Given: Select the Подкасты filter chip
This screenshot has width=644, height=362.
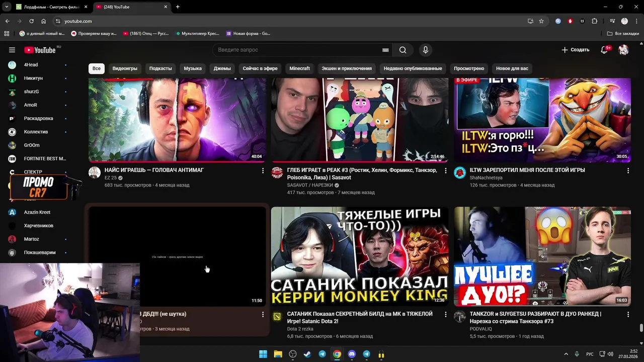Looking at the screenshot, I should point(160,68).
